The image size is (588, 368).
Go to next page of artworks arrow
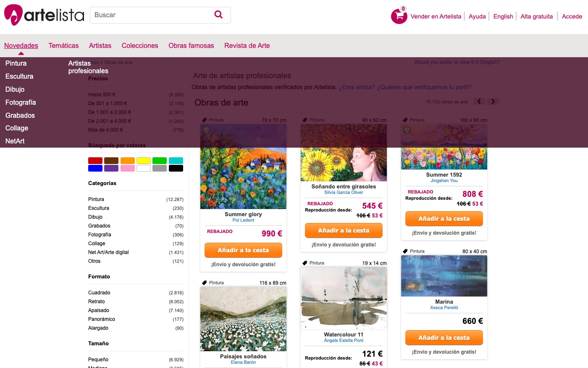493,101
